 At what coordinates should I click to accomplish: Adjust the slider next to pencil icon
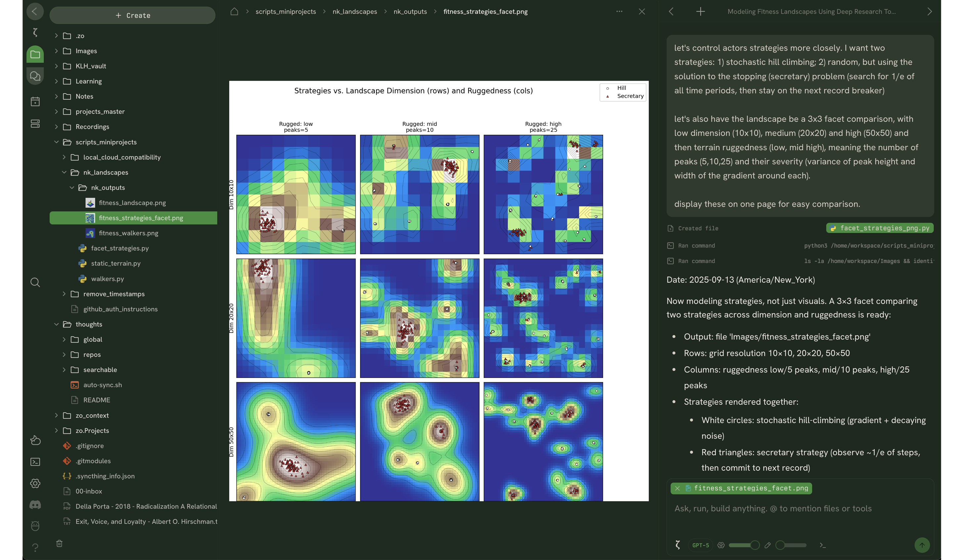coord(791,545)
